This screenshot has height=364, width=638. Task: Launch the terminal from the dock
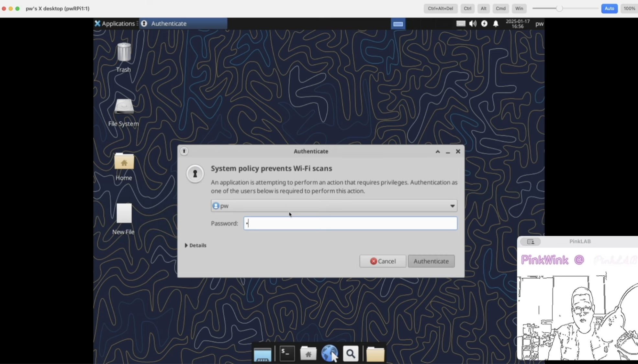(287, 353)
